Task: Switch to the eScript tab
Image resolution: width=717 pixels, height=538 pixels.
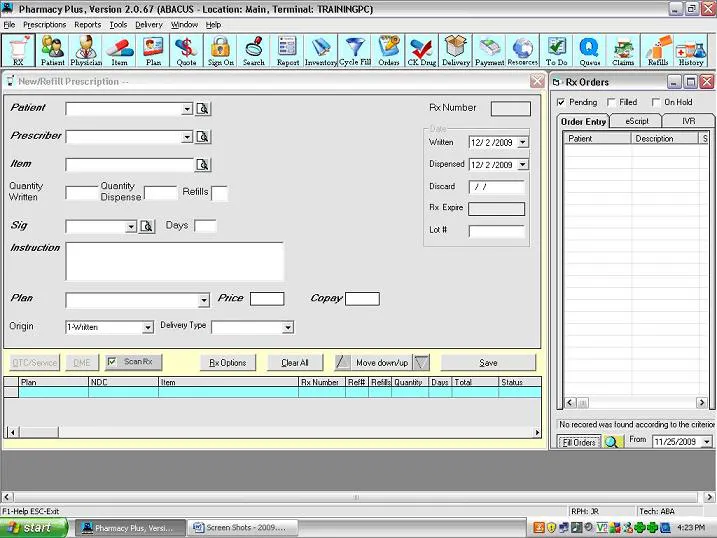Action: [x=637, y=121]
